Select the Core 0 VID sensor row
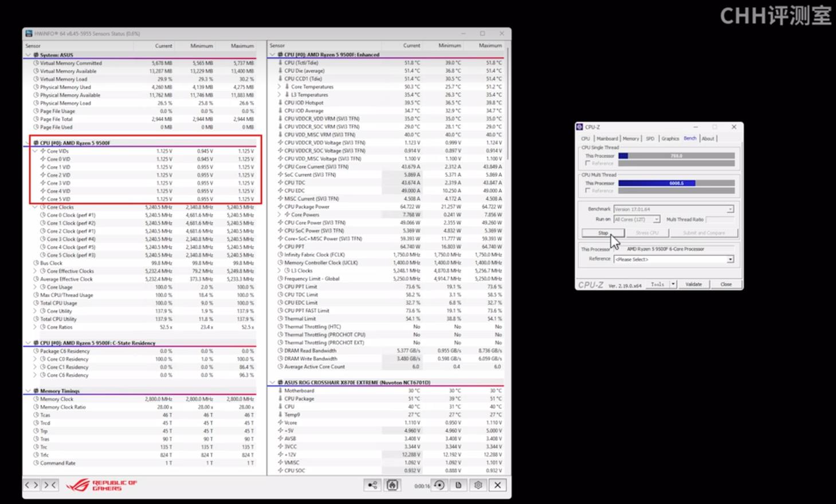This screenshot has height=504, width=836. [x=58, y=159]
